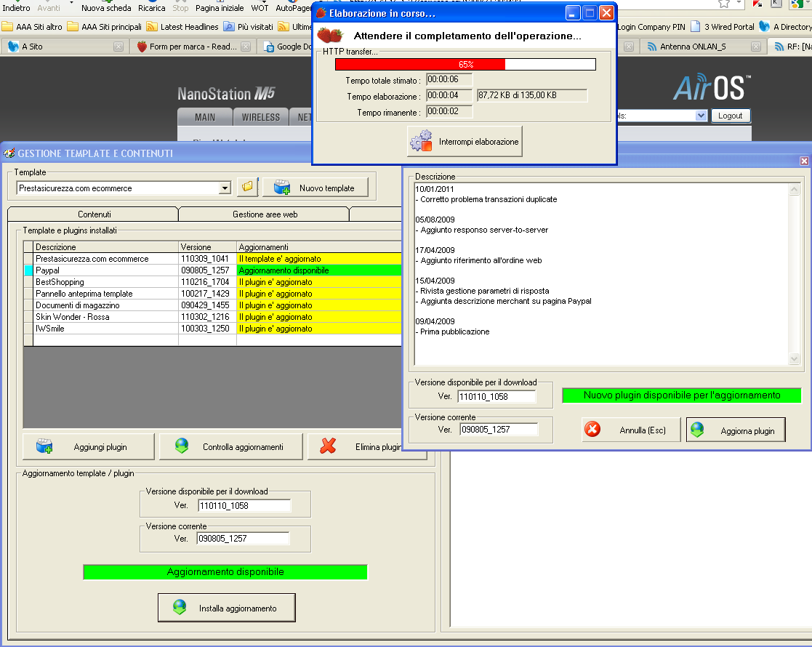Click the Installa aggiornamento button

click(x=227, y=608)
